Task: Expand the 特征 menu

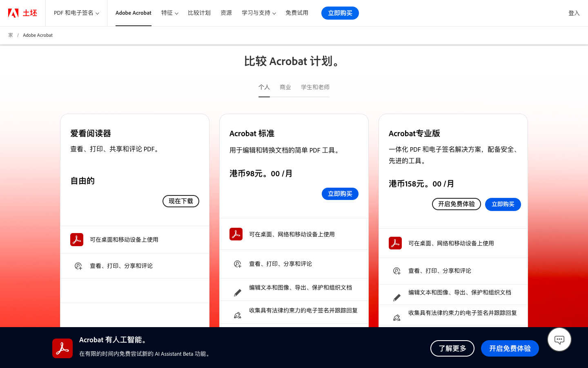Action: coord(169,13)
